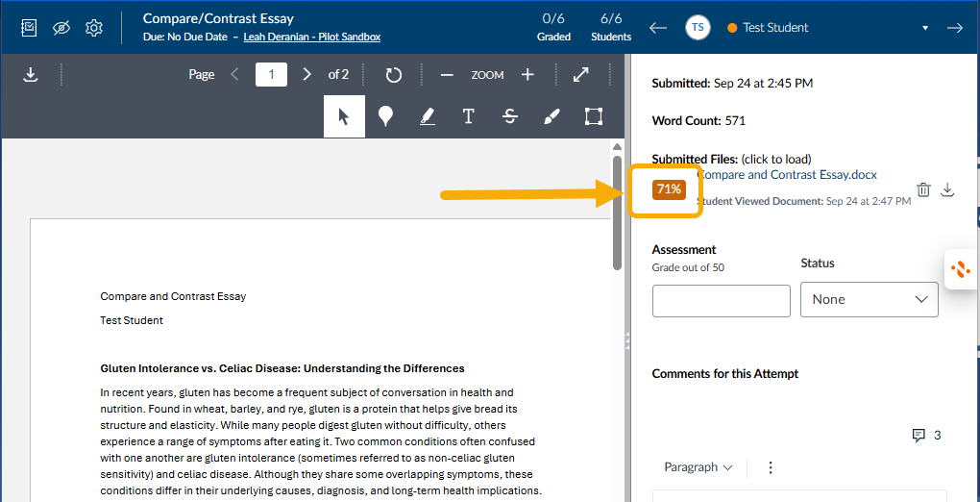The width and height of the screenshot is (980, 502).
Task: Click the grade out of 50 field
Action: (722, 300)
